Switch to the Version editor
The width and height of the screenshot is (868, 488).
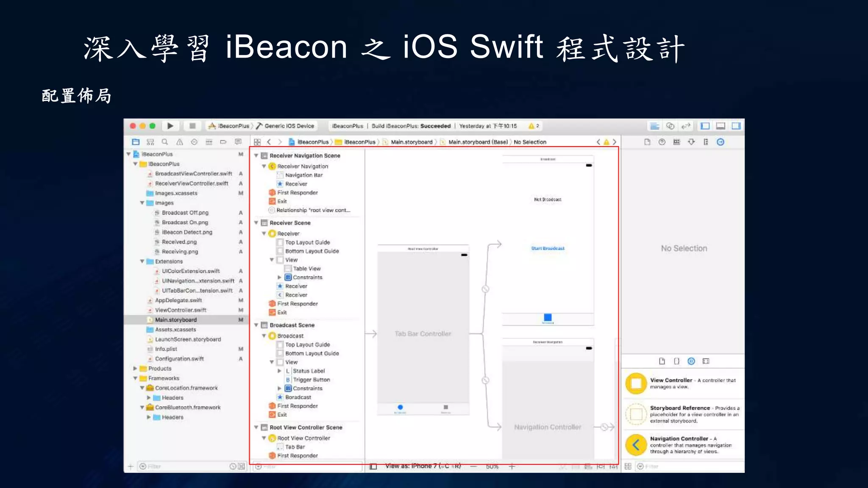tap(686, 126)
